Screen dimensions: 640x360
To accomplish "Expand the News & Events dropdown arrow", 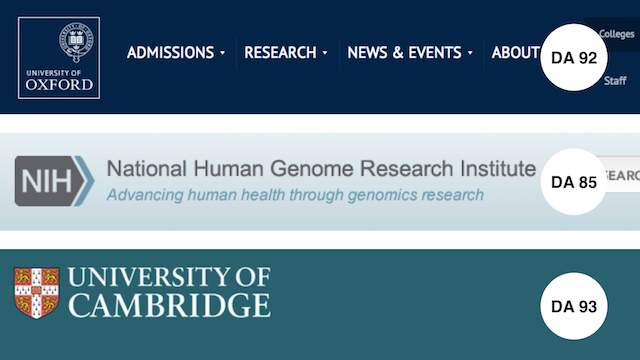I will [470, 53].
